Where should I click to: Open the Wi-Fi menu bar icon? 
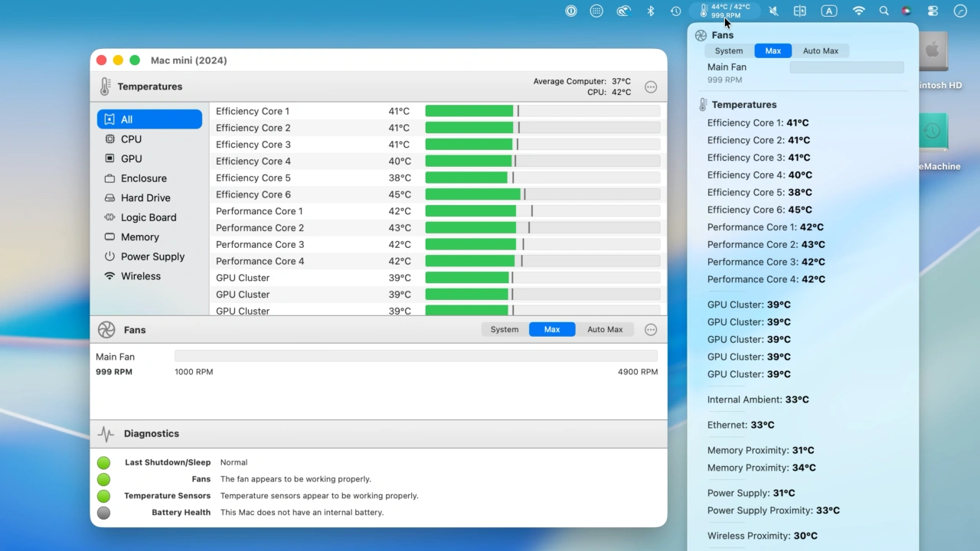click(x=858, y=11)
